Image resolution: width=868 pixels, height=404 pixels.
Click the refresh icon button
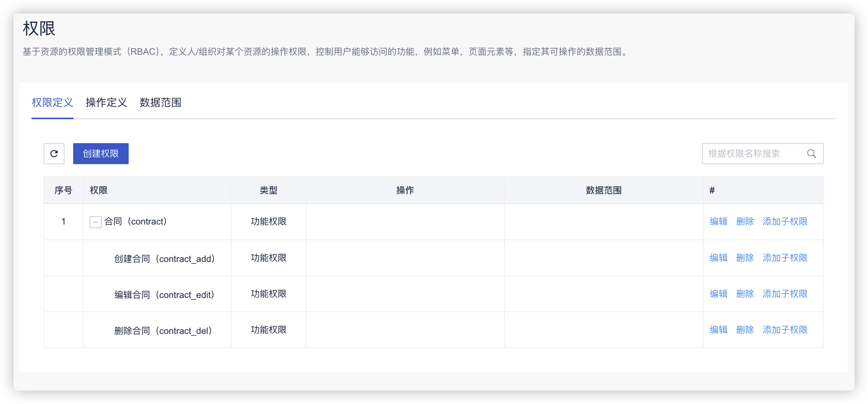coord(54,154)
